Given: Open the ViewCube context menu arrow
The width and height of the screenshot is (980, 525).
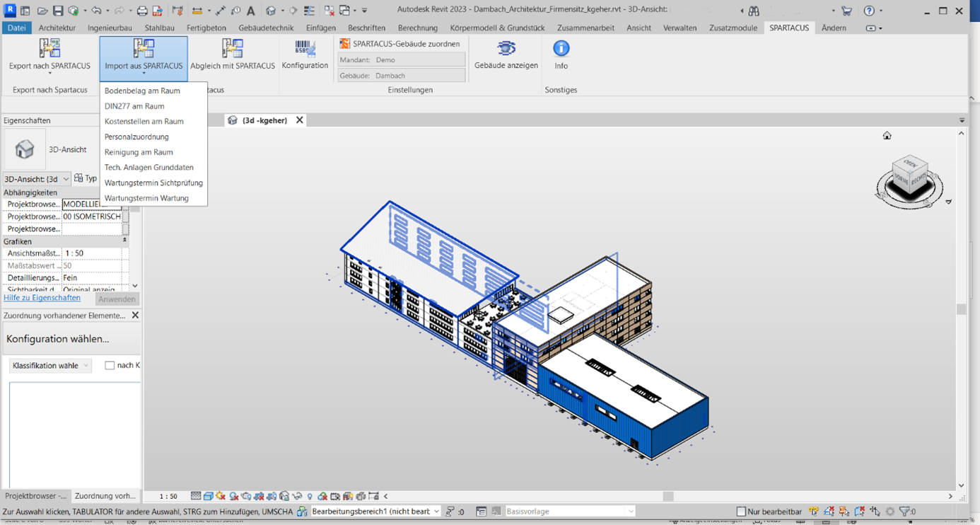Looking at the screenshot, I should (x=949, y=202).
